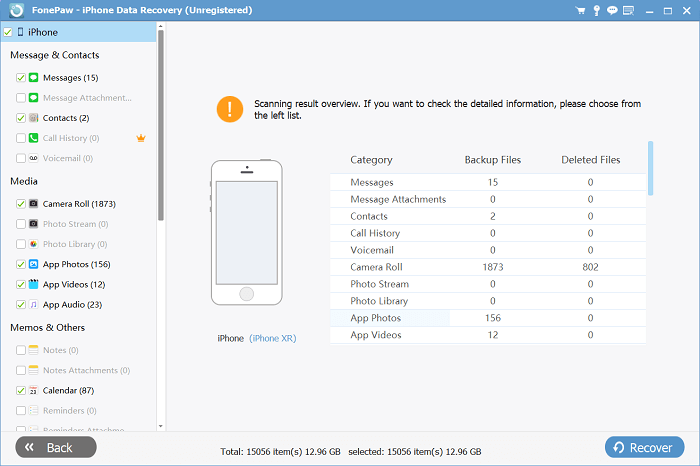Image resolution: width=700 pixels, height=466 pixels.
Task: Click the Photo Stream camera icon
Action: coord(33,224)
